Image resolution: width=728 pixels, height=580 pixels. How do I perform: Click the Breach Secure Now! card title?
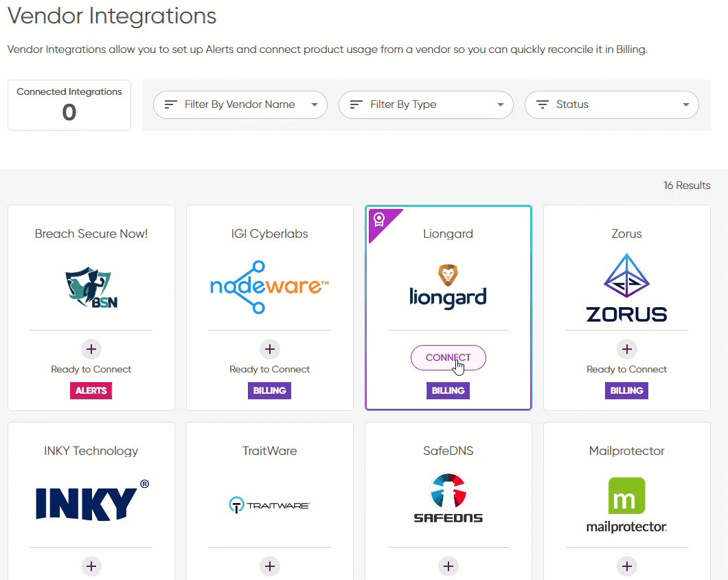pyautogui.click(x=91, y=234)
